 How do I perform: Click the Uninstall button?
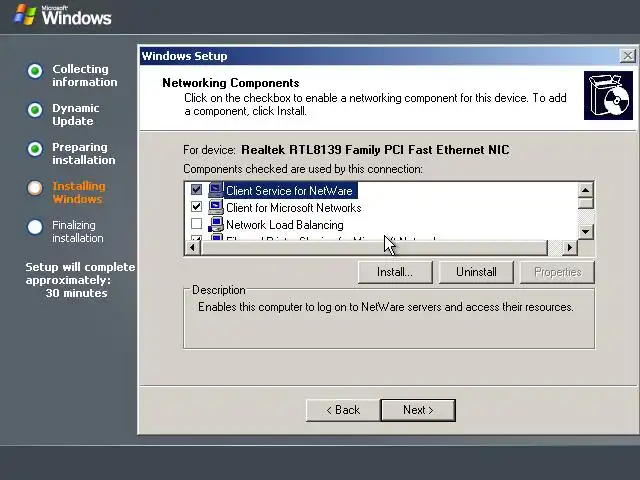(476, 272)
